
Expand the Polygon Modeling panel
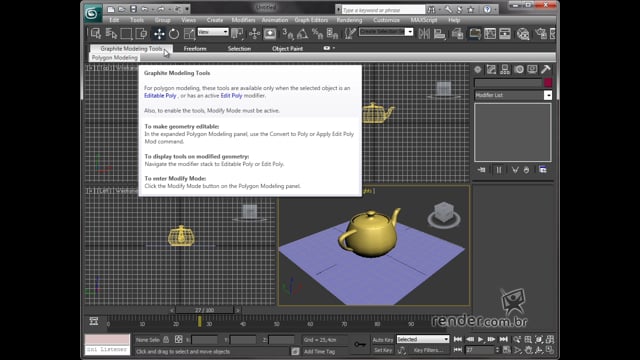click(x=114, y=58)
